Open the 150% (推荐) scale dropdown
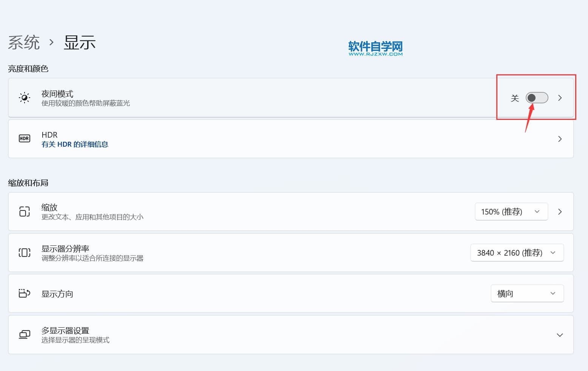The width and height of the screenshot is (588, 371). (511, 212)
